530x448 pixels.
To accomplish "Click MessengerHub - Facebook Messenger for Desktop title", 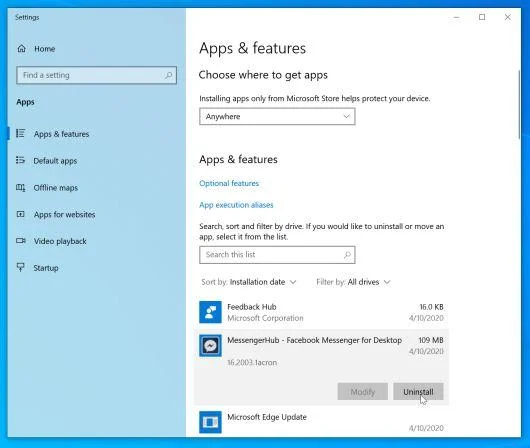I will click(x=314, y=340).
